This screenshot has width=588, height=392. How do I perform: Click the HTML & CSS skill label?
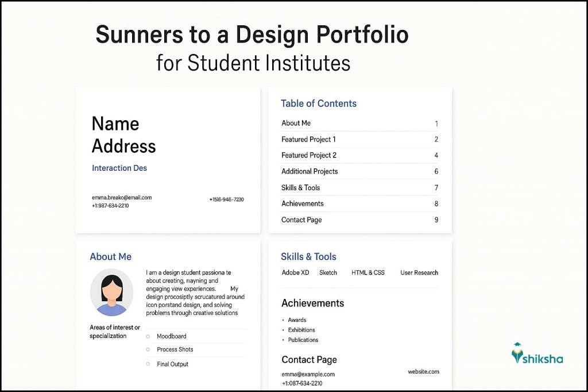pyautogui.click(x=367, y=272)
